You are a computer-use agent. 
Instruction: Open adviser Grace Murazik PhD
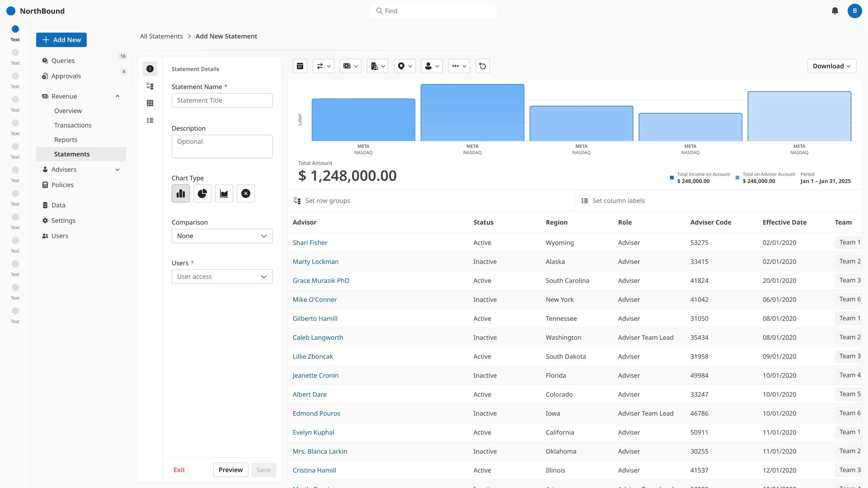321,280
